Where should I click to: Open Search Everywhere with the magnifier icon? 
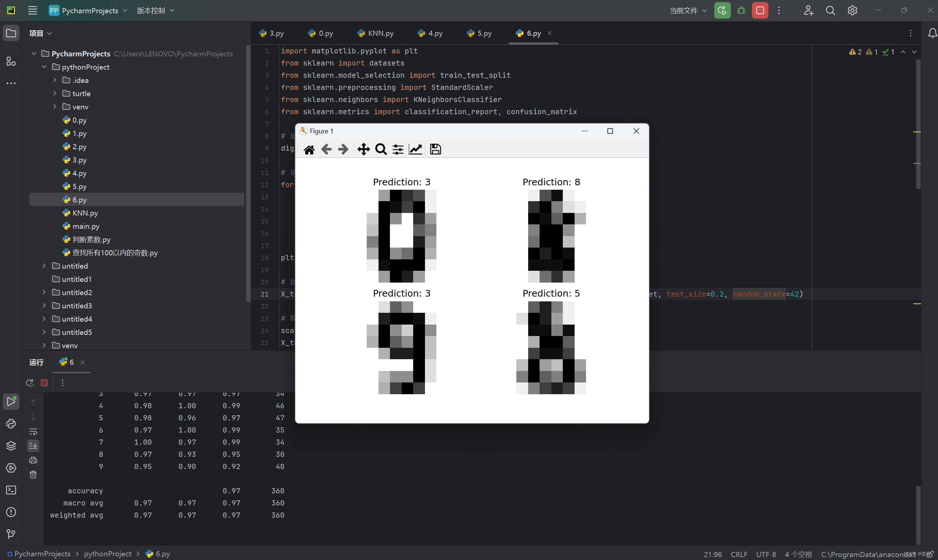pyautogui.click(x=830, y=10)
